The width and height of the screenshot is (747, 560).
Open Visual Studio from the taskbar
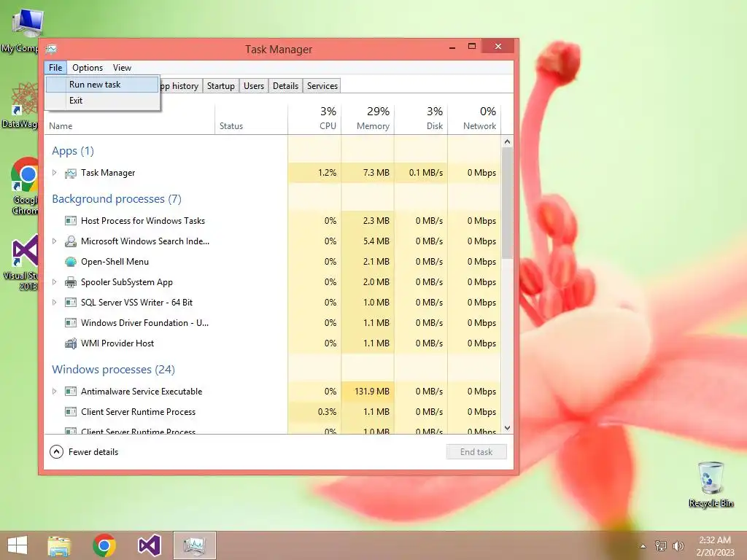(149, 545)
